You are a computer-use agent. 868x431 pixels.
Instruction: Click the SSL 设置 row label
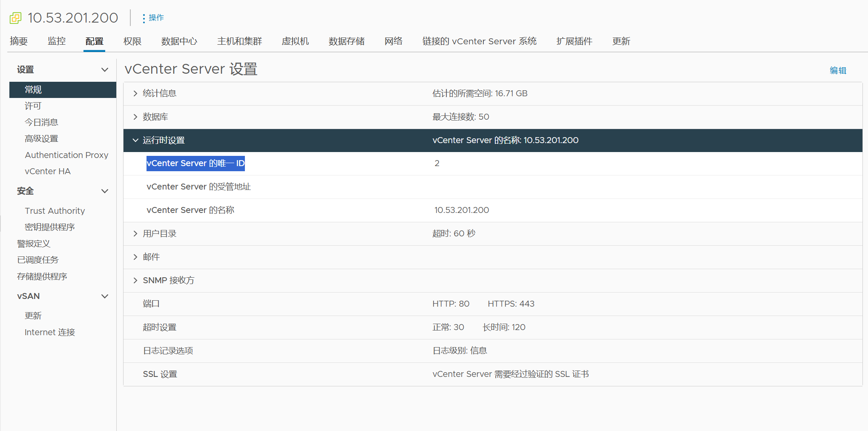click(x=160, y=374)
